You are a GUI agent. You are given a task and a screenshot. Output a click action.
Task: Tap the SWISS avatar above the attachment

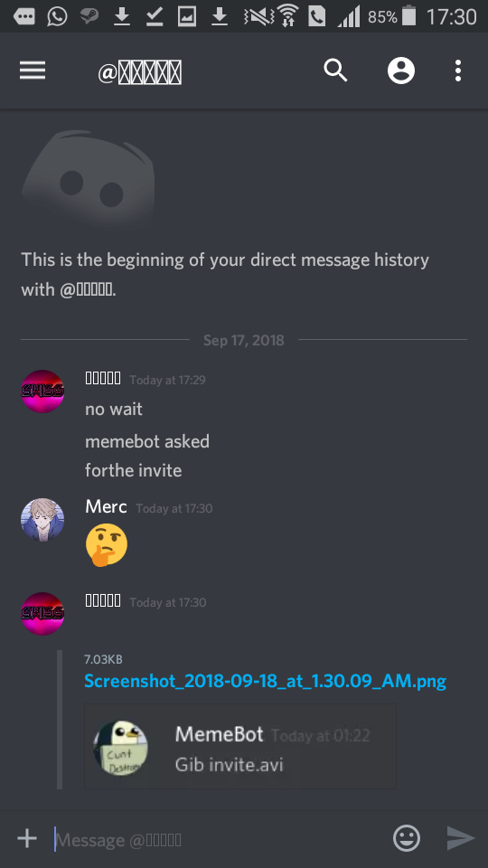pos(42,613)
